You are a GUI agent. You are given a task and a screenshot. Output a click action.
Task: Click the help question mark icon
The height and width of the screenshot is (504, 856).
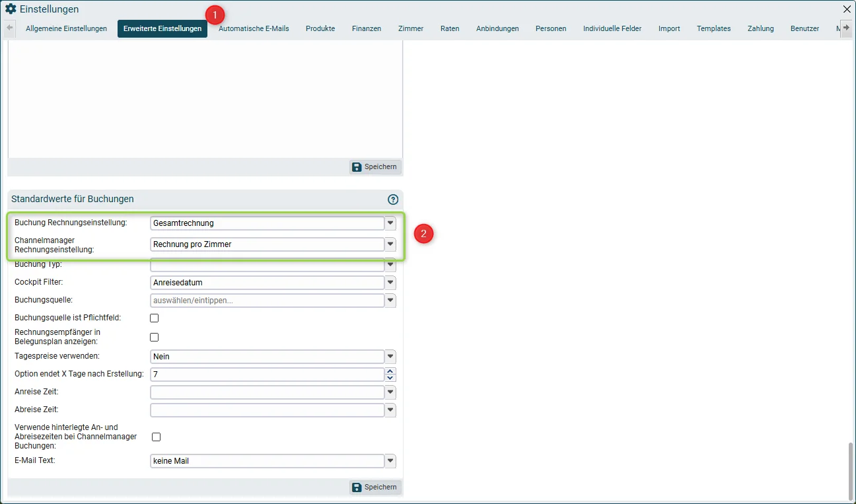(393, 199)
